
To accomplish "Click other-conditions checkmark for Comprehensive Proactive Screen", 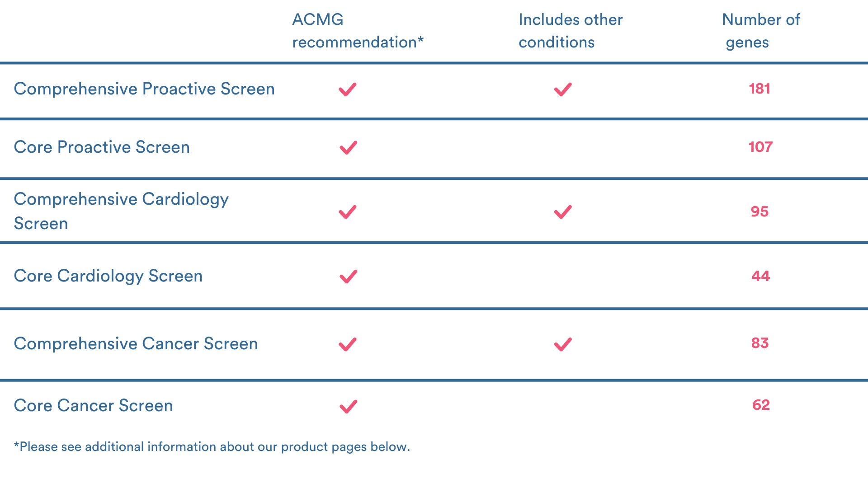I will point(563,89).
